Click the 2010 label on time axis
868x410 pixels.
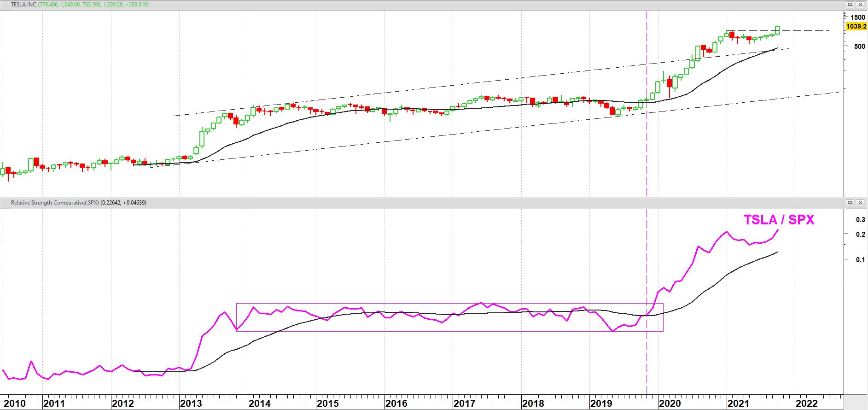15,404
